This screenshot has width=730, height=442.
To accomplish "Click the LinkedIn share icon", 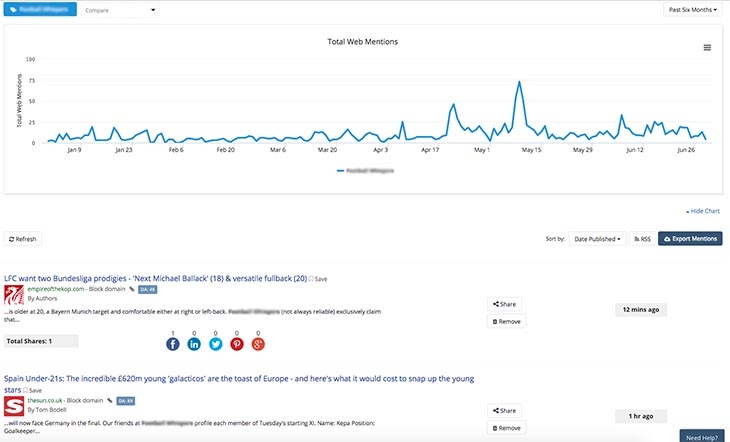I will (x=194, y=344).
